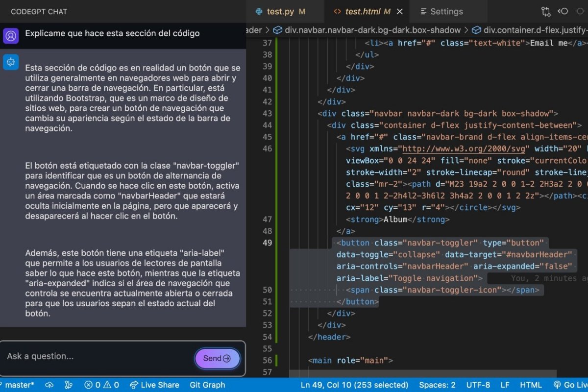Click line number 43 in the gutter
This screenshot has height=392, width=588.
click(267, 113)
